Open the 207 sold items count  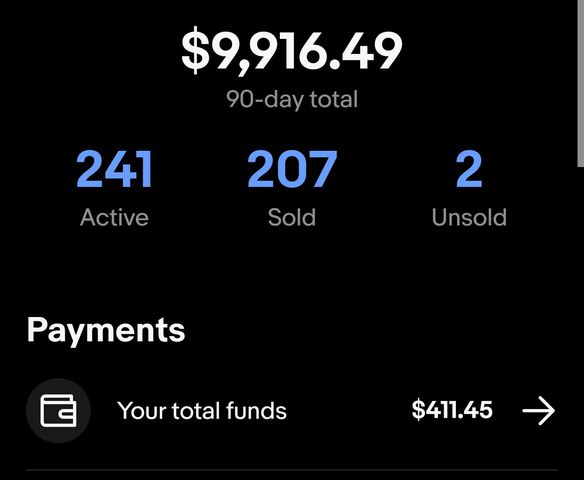pos(292,169)
